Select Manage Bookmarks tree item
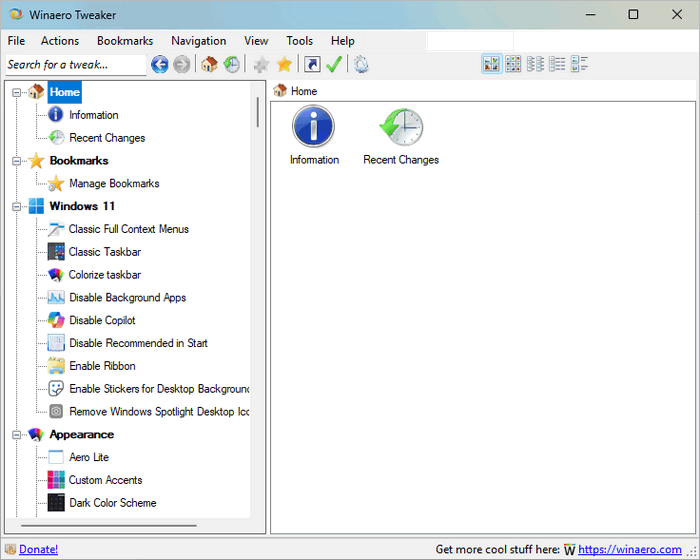 [114, 183]
